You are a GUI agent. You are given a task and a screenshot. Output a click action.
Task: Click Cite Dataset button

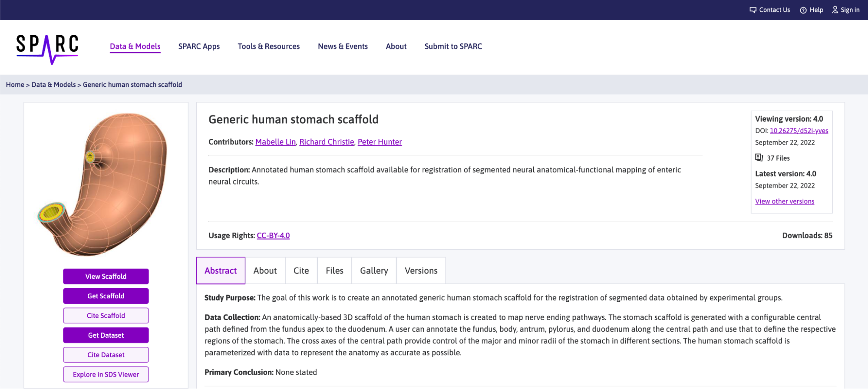[x=106, y=355]
